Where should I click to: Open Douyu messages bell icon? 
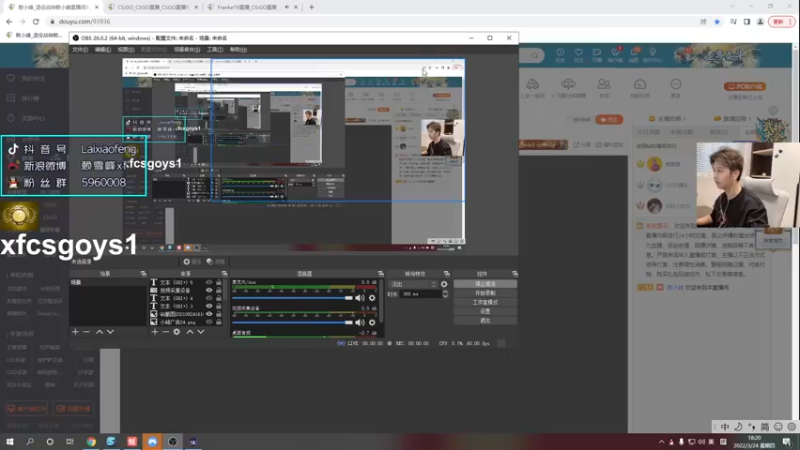(634, 53)
